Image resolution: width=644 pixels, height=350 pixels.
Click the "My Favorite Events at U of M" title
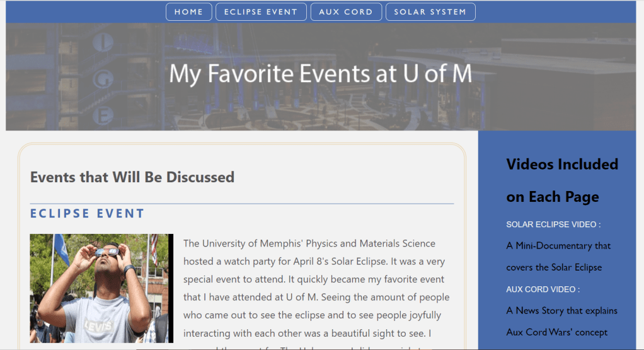pyautogui.click(x=321, y=74)
